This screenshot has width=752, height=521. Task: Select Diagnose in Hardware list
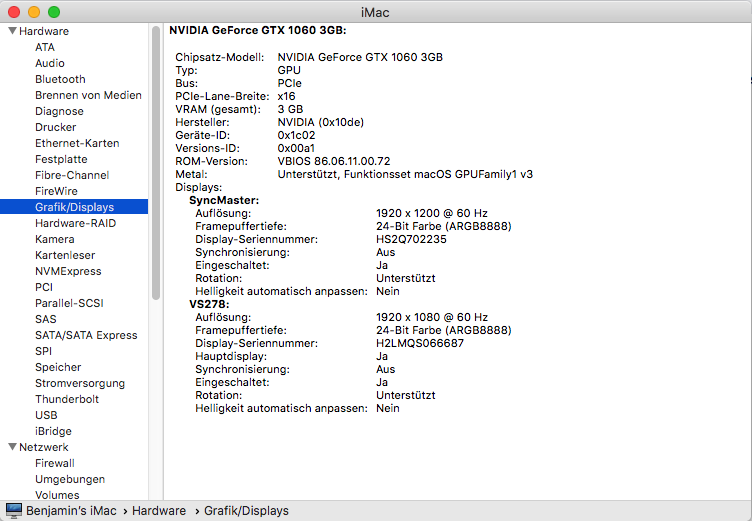tap(59, 111)
